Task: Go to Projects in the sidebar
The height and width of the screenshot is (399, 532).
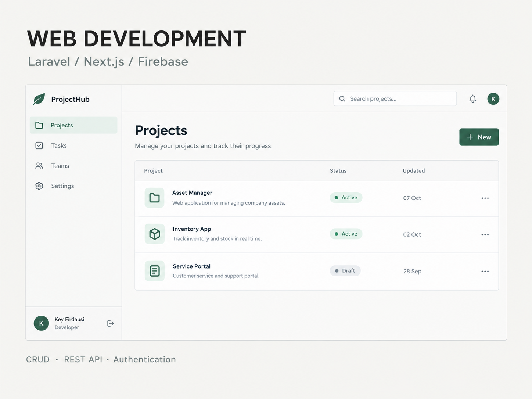Action: point(73,125)
